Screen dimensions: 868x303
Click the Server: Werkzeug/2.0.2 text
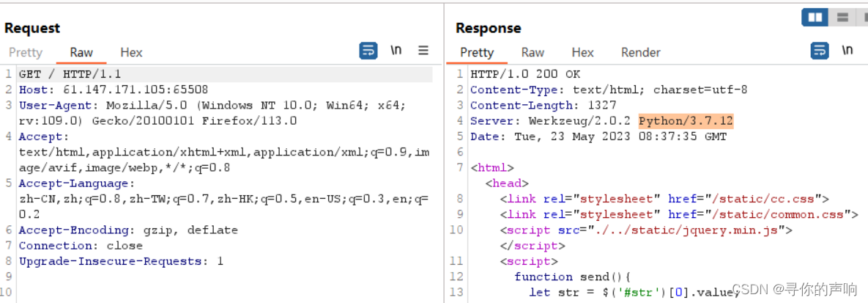tap(552, 120)
